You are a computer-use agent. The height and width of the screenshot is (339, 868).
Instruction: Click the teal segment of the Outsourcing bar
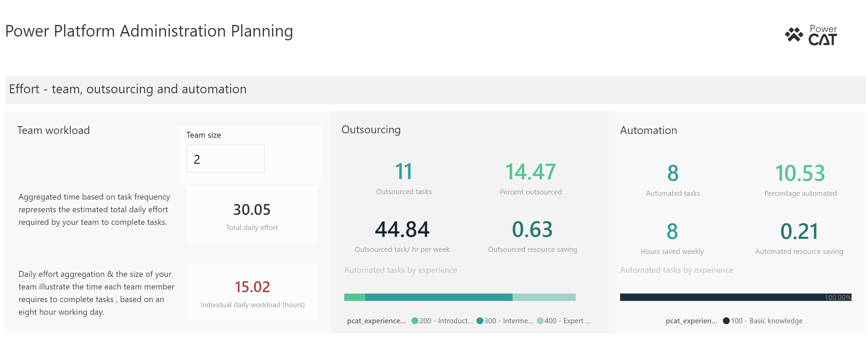coord(439,297)
